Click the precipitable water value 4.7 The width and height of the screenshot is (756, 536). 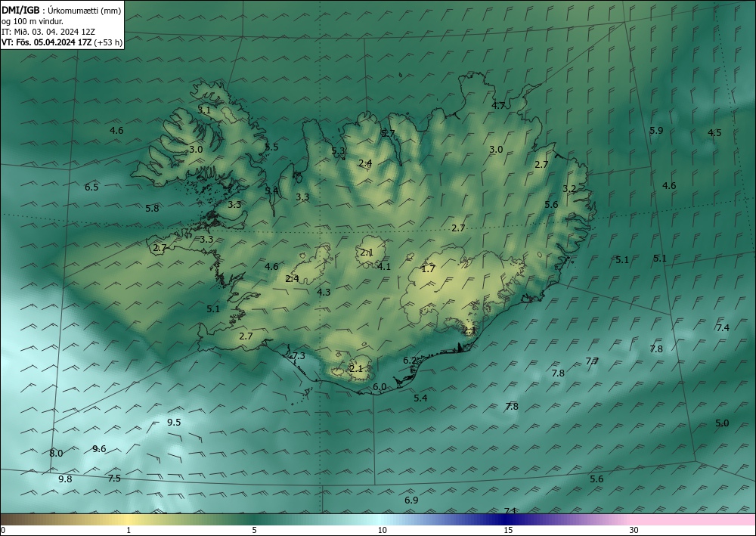498,105
